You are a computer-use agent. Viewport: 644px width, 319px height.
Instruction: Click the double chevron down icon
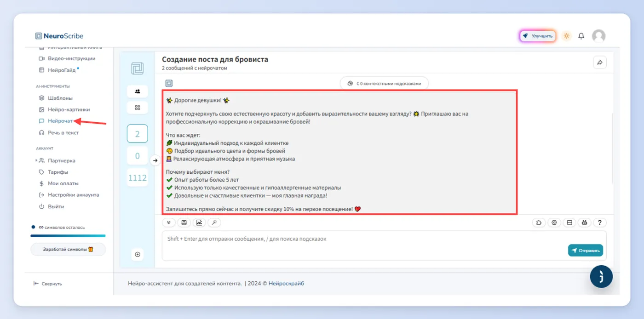[x=169, y=222]
